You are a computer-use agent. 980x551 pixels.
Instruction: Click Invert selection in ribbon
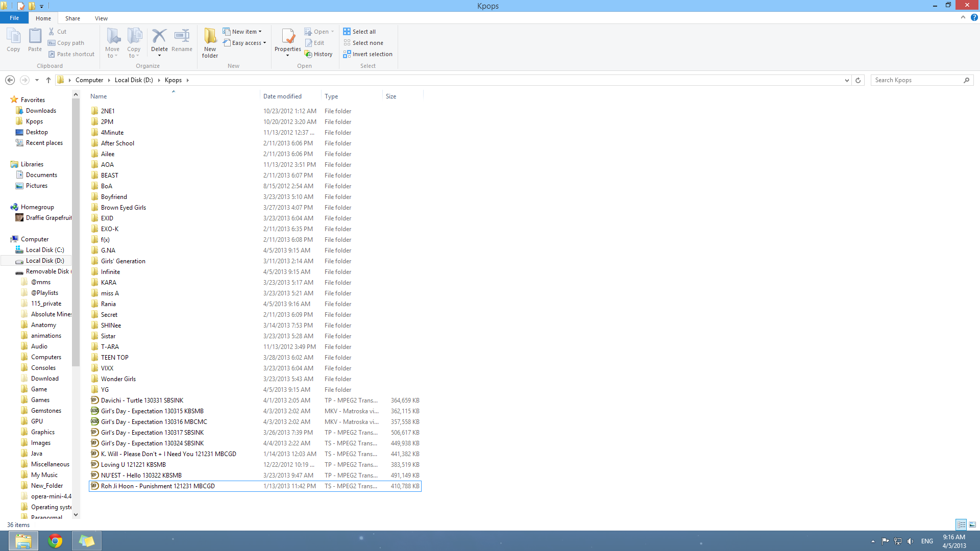point(368,54)
